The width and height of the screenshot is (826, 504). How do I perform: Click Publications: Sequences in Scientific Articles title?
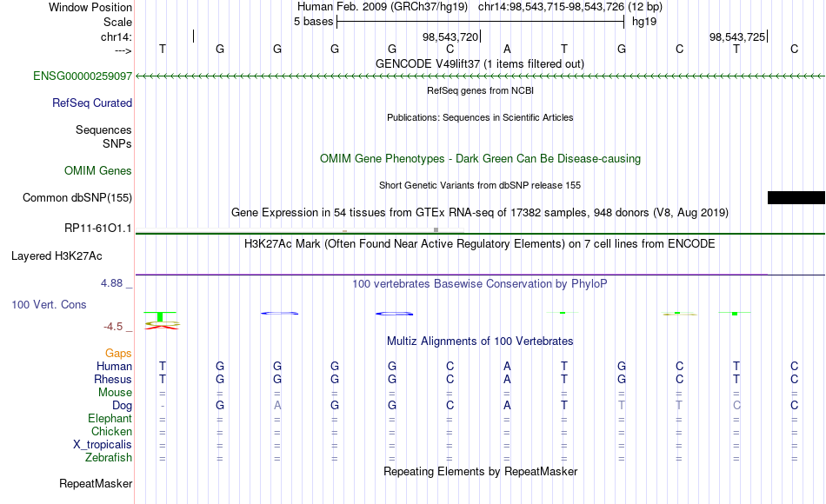(x=480, y=117)
